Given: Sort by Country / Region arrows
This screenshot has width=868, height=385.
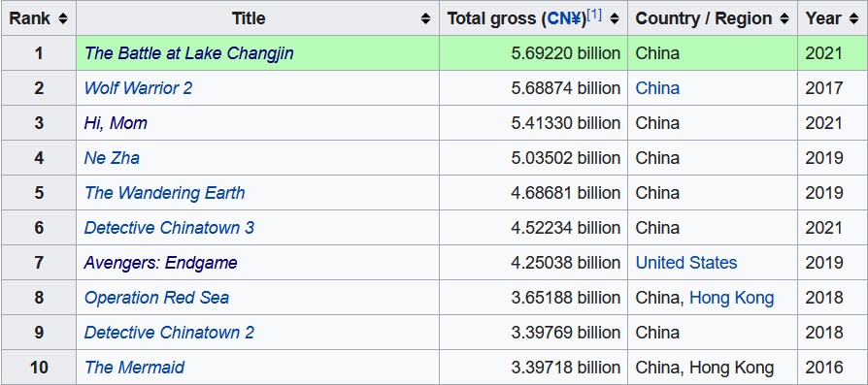Looking at the screenshot, I should coord(784,18).
